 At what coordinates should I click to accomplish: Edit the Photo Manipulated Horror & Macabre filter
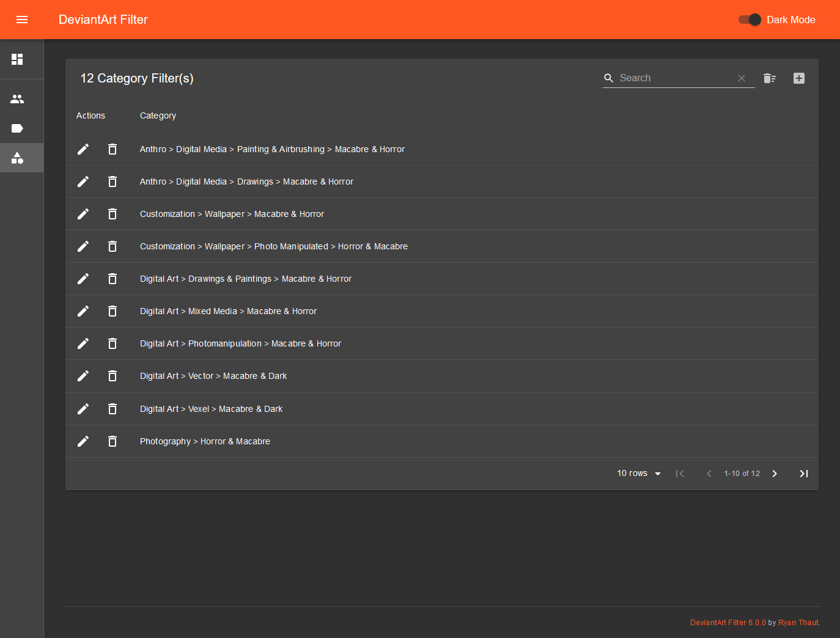pos(83,246)
